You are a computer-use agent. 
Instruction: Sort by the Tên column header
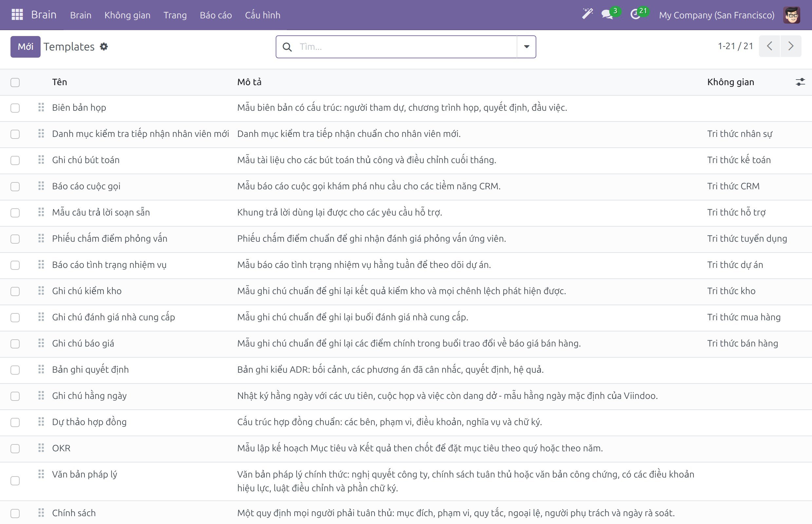click(60, 82)
